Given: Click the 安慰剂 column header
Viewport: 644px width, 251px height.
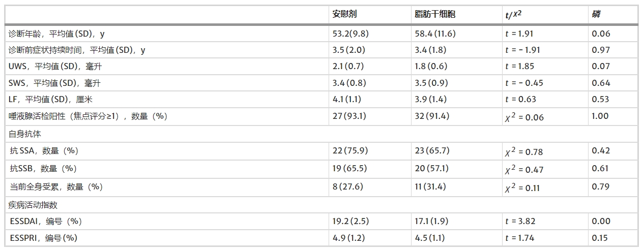Looking at the screenshot, I should tap(344, 14).
